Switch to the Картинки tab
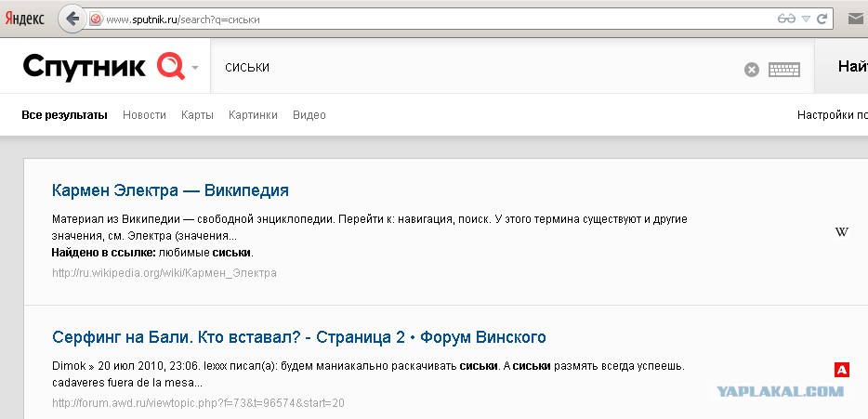Image resolution: width=868 pixels, height=419 pixels. [253, 115]
